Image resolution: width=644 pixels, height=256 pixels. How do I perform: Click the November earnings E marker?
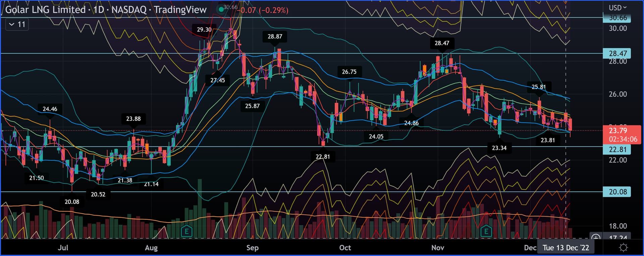click(486, 231)
